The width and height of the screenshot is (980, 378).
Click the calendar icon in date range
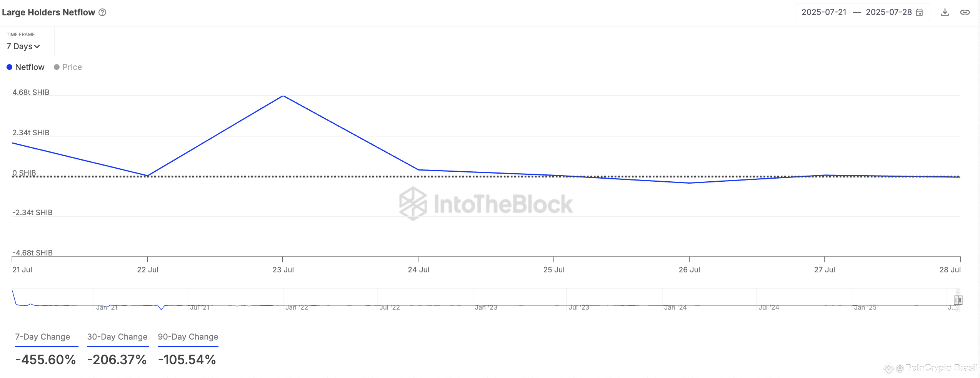click(919, 12)
